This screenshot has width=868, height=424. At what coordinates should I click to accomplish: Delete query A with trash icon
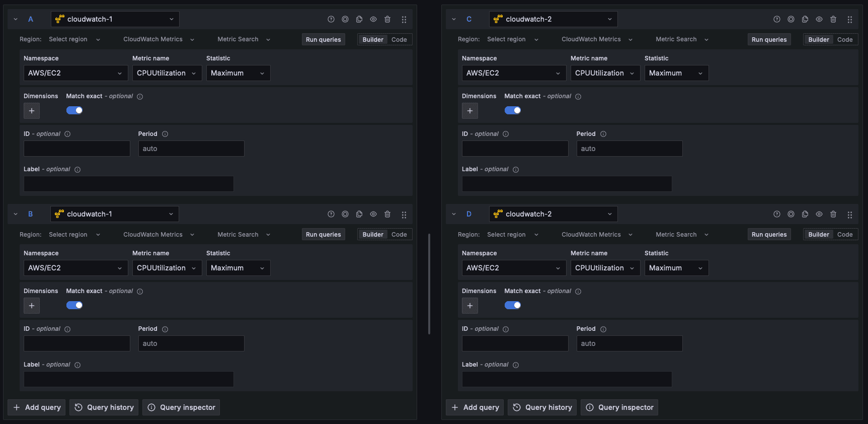[387, 19]
